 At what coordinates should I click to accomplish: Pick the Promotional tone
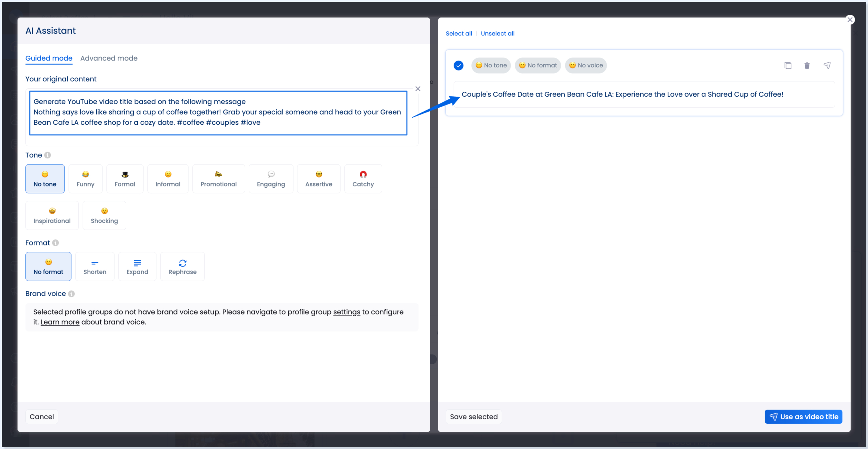(218, 178)
